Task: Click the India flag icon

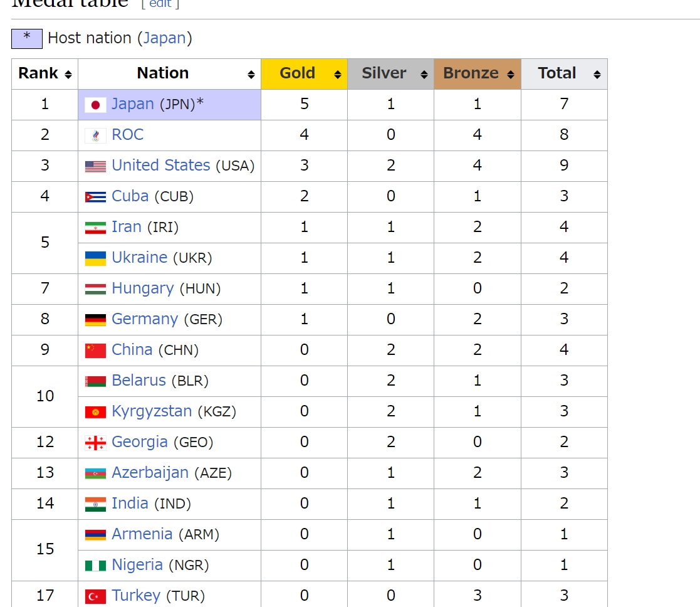Action: tap(95, 504)
